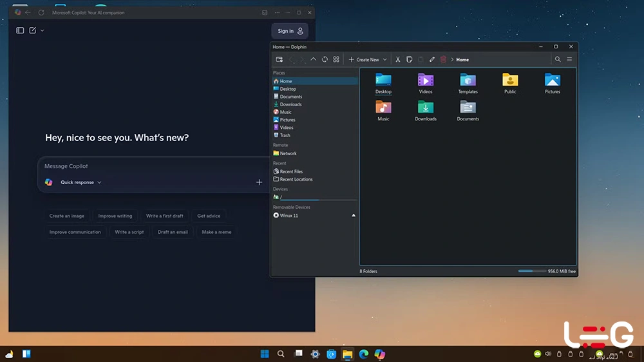This screenshot has width=644, height=362.
Task: Click the red Delete trash icon in toolbar
Action: point(443,59)
